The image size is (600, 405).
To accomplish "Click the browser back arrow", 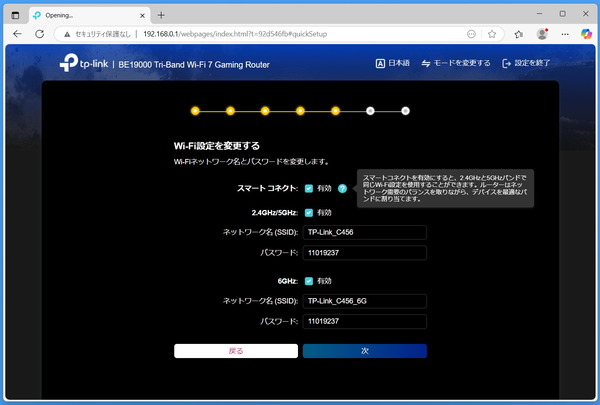I will click(x=17, y=34).
